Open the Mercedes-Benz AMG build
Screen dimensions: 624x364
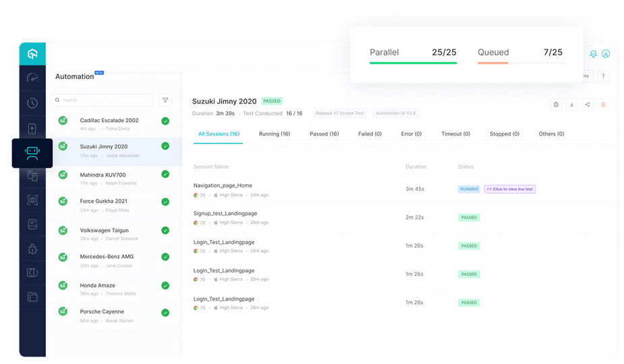point(114,261)
